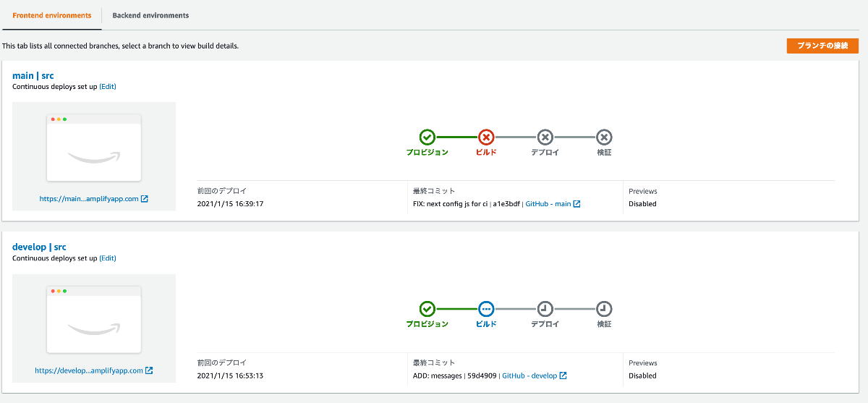Click develop branch pending Verify icon
The height and width of the screenshot is (403, 868).
(604, 309)
